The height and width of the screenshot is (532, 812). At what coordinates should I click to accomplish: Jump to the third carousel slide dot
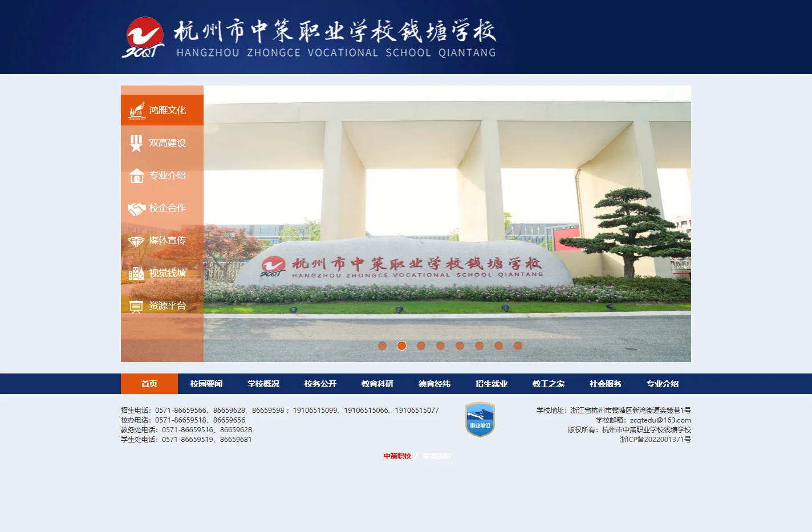point(421,346)
